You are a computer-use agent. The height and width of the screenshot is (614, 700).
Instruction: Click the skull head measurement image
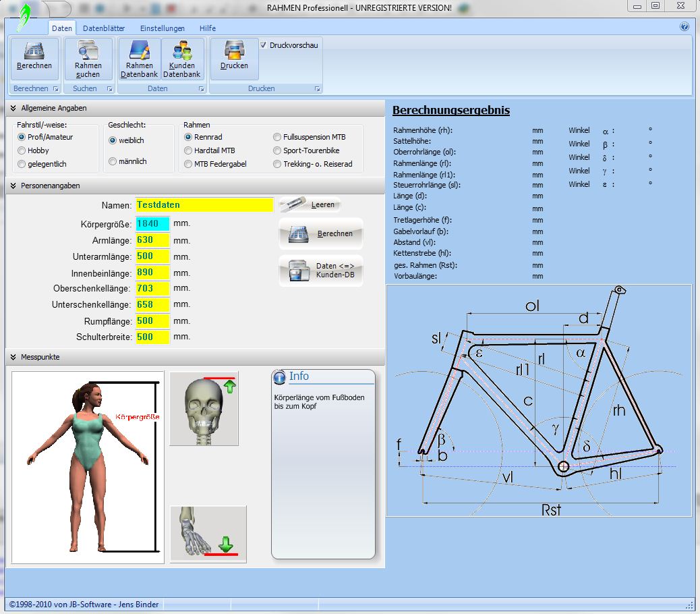204,408
